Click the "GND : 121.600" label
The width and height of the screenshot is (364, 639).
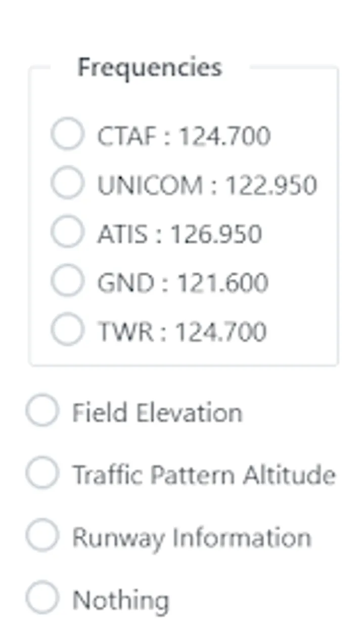tap(183, 282)
